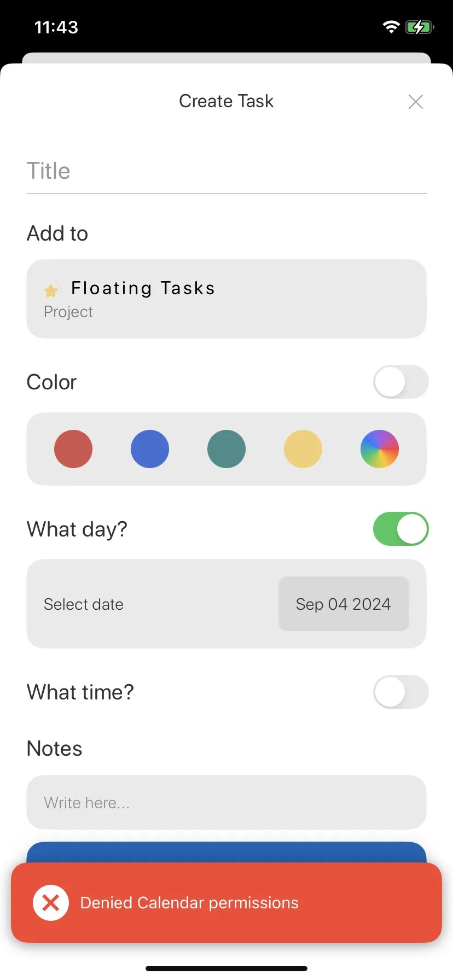Pick the teal color circle
The height and width of the screenshot is (980, 453).
pos(226,449)
